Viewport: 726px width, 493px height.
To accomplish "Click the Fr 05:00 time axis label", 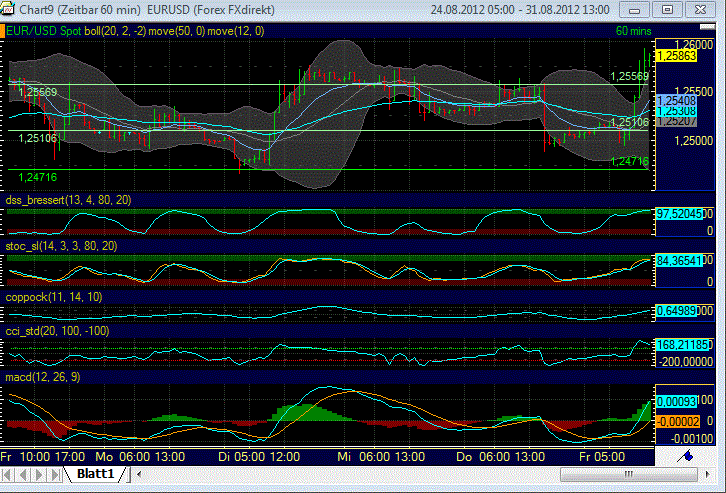I will tap(602, 457).
